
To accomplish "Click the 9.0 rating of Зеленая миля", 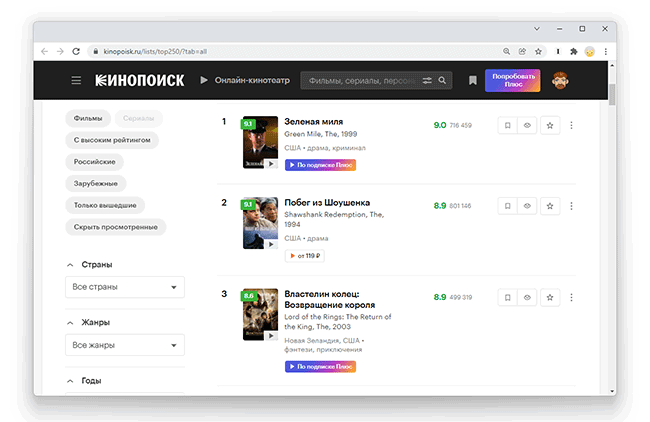I will 440,125.
